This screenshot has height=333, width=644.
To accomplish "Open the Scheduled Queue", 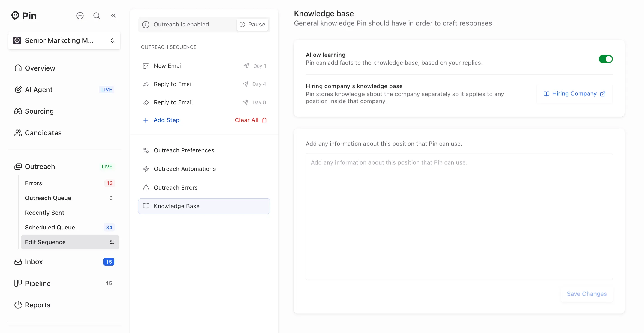I will [70, 227].
